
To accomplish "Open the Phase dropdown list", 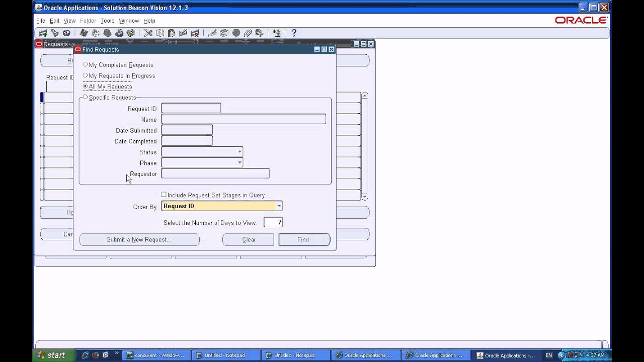I will 239,163.
